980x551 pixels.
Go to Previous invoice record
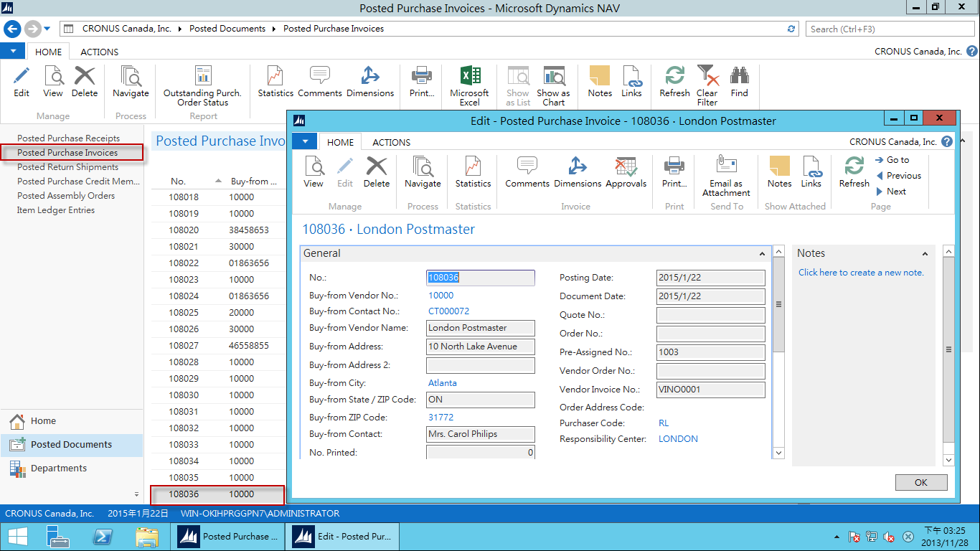899,176
